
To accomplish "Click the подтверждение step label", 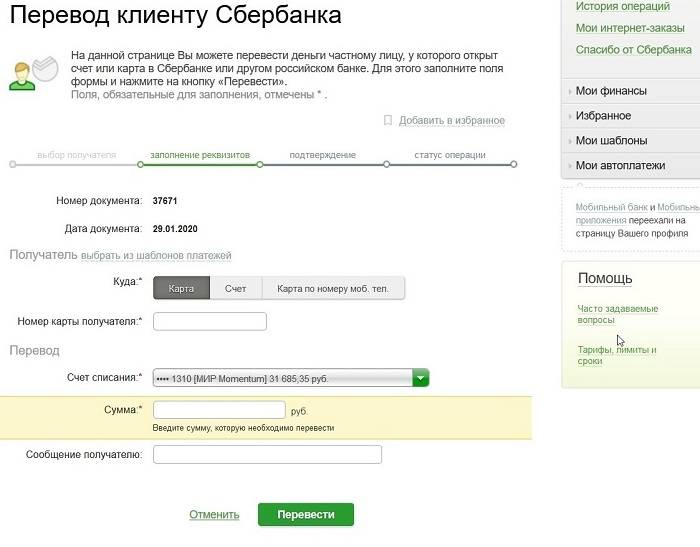I will tap(322, 155).
